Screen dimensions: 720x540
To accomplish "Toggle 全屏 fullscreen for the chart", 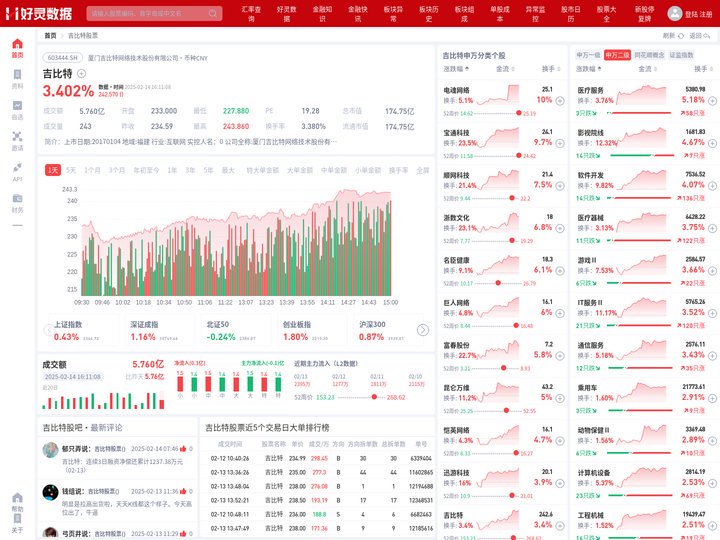I will coord(423,170).
